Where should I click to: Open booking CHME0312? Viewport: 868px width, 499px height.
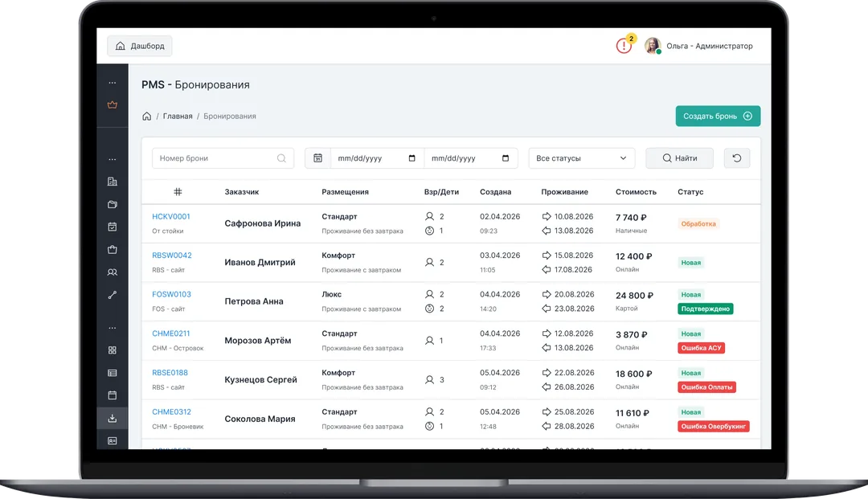pyautogui.click(x=172, y=412)
